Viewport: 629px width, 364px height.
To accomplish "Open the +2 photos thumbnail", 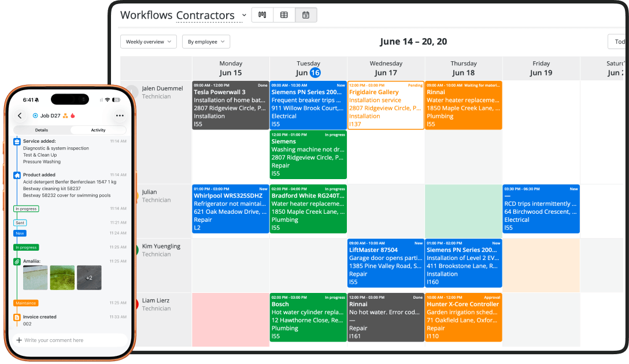I will [89, 277].
